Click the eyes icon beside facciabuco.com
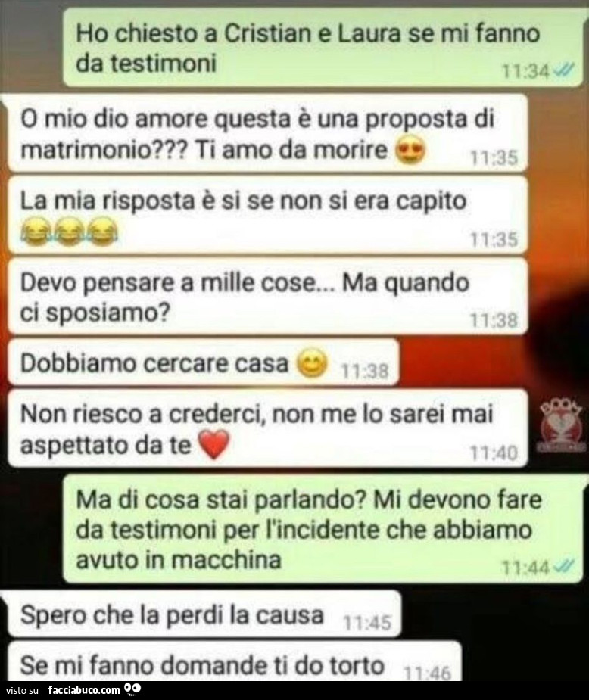Screen dimensions: 589x700 pos(133,689)
